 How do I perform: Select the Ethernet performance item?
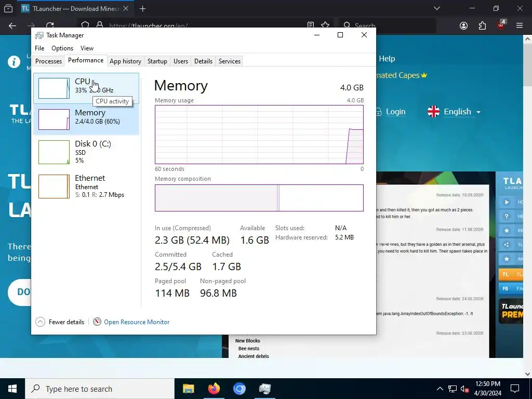point(86,187)
